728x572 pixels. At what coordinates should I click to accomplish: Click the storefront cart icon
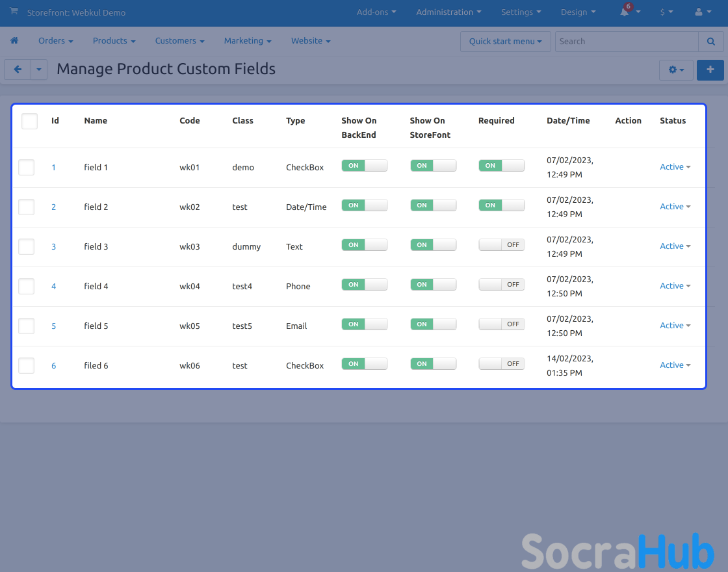14,11
